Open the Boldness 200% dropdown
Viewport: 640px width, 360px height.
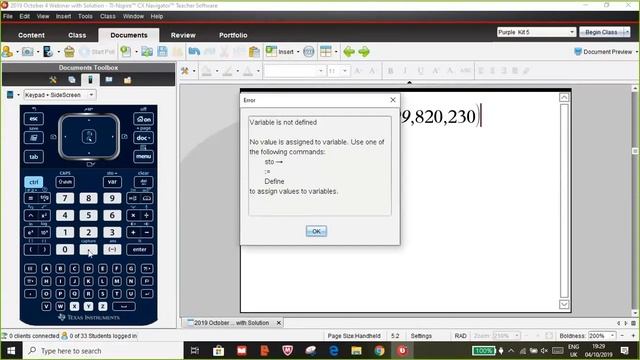[602, 336]
